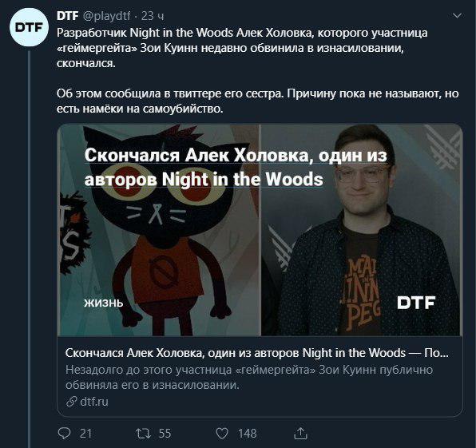The width and height of the screenshot is (476, 448).
Task: Click the reply count 21
Action: 85,434
